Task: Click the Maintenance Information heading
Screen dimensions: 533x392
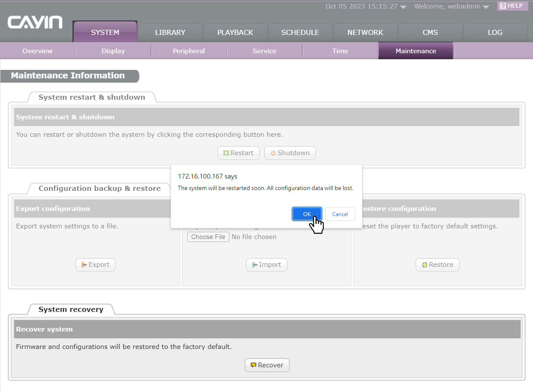Action: (x=68, y=76)
